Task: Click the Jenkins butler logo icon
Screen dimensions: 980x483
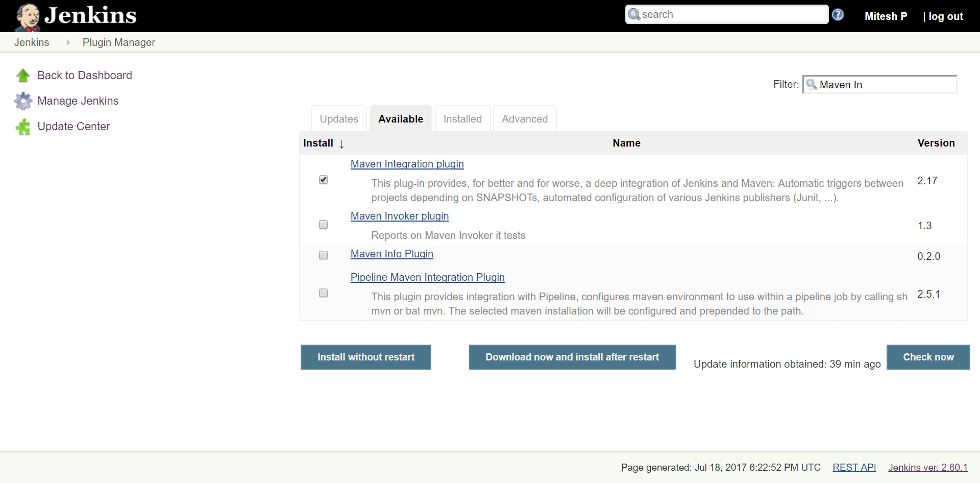Action: coord(28,17)
